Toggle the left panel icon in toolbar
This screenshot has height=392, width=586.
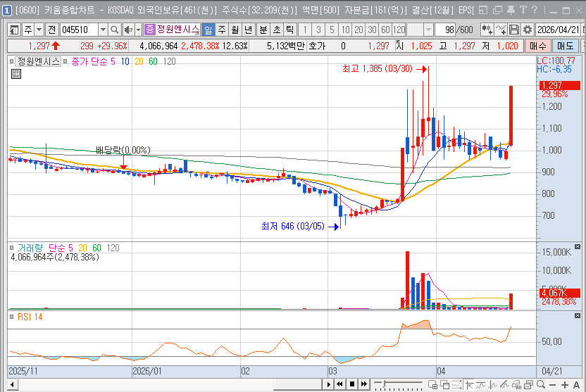14,30
